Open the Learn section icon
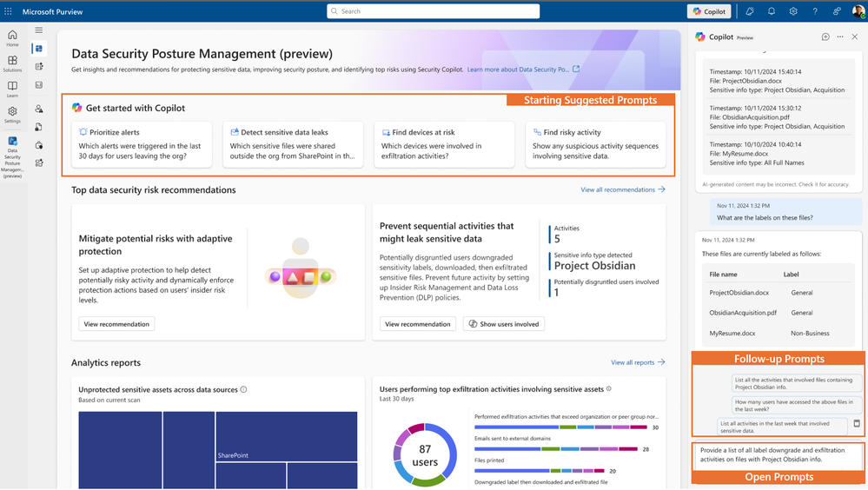 click(12, 89)
